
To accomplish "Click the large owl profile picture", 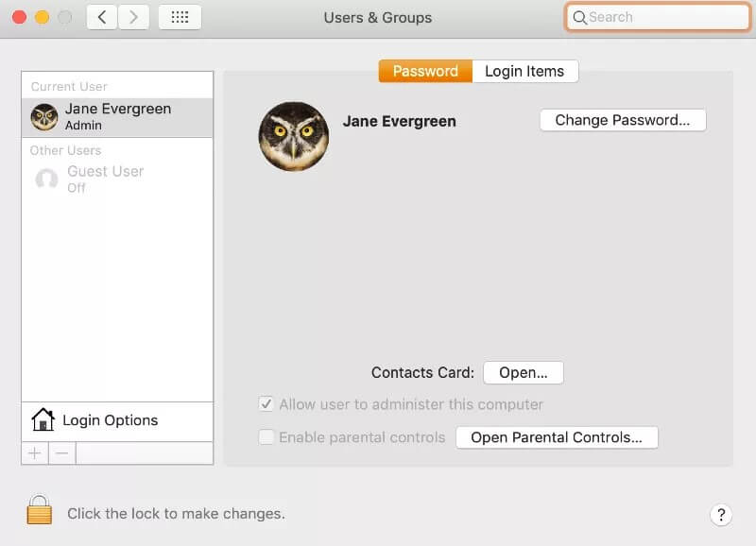I will tap(294, 136).
